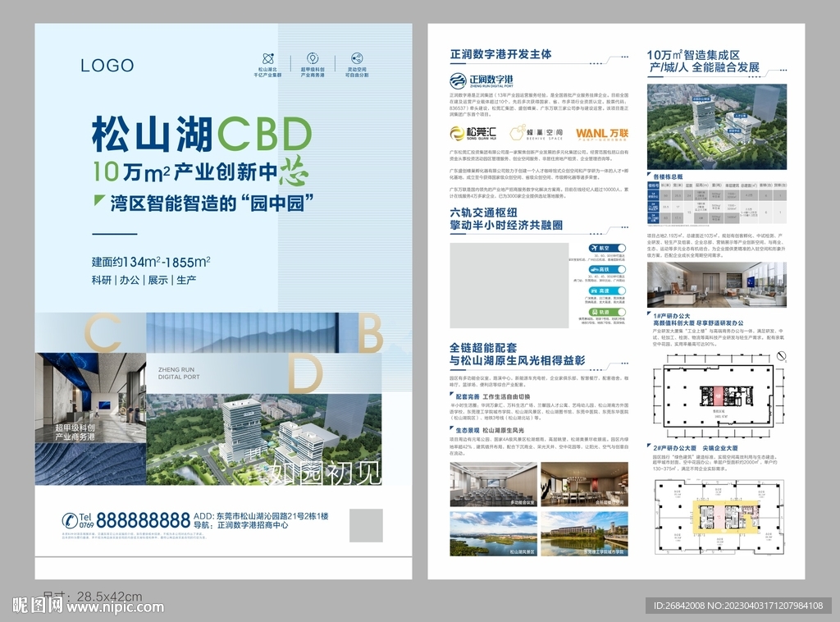Click the 各楼栋总概 table title

tap(668, 176)
